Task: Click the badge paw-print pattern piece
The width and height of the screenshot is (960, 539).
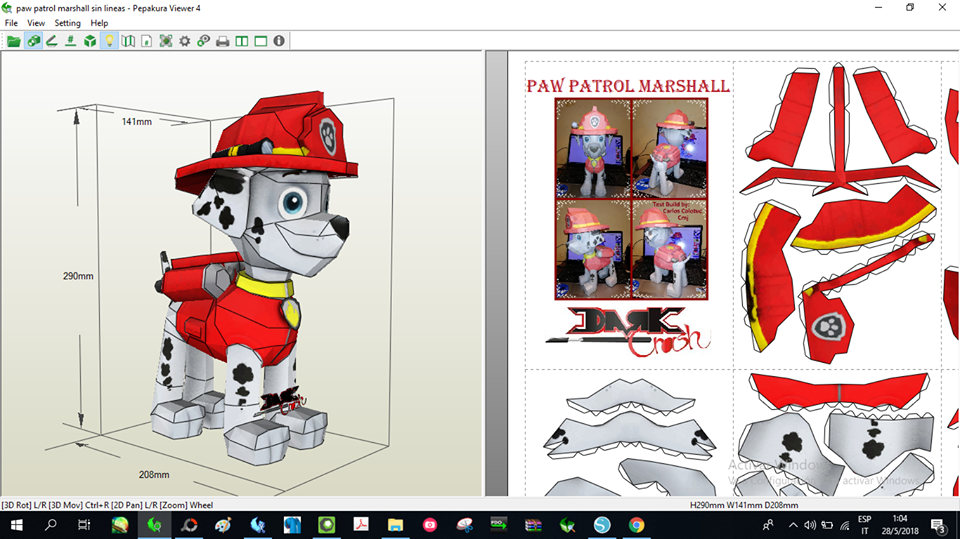Action: click(x=828, y=326)
